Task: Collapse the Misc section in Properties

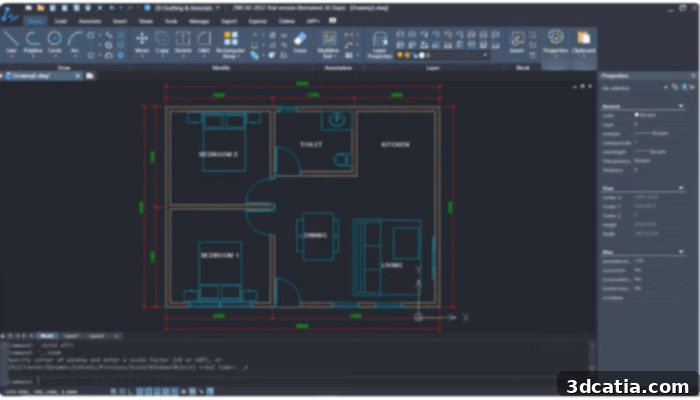Action: click(x=681, y=252)
